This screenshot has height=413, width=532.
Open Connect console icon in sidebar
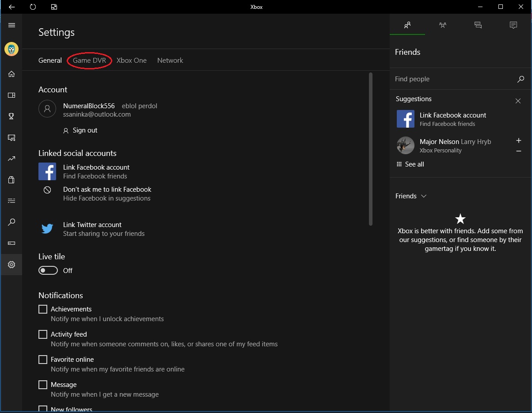coord(11,243)
